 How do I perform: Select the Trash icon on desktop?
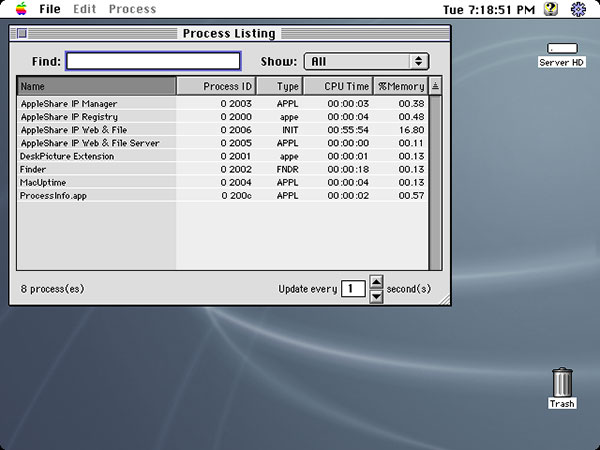pyautogui.click(x=562, y=383)
